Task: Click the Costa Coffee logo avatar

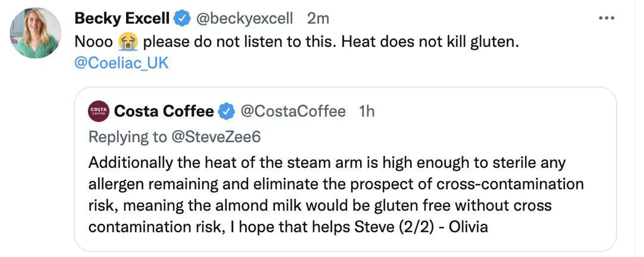Action: [x=98, y=111]
